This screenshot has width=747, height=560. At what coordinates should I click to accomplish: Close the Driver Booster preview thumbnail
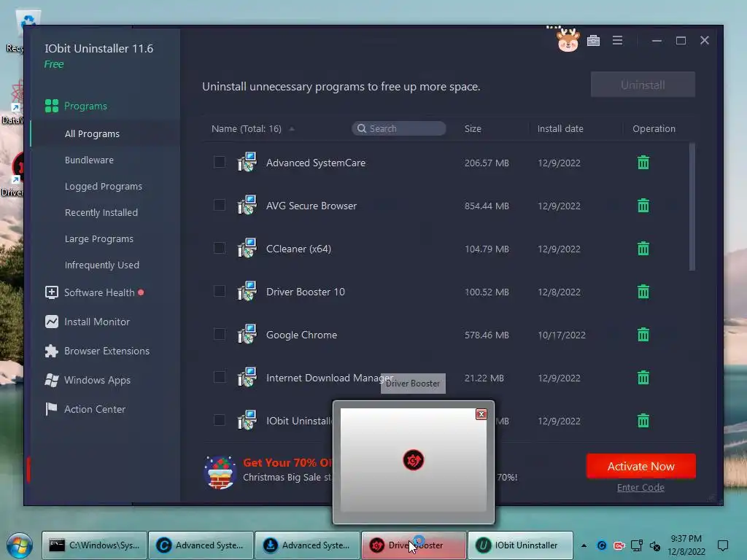click(481, 414)
